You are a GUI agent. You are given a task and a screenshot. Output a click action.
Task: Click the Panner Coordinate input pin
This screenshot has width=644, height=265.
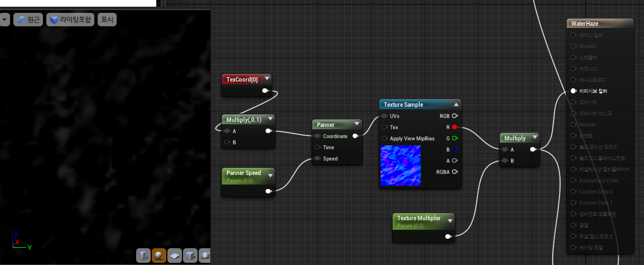pos(318,136)
